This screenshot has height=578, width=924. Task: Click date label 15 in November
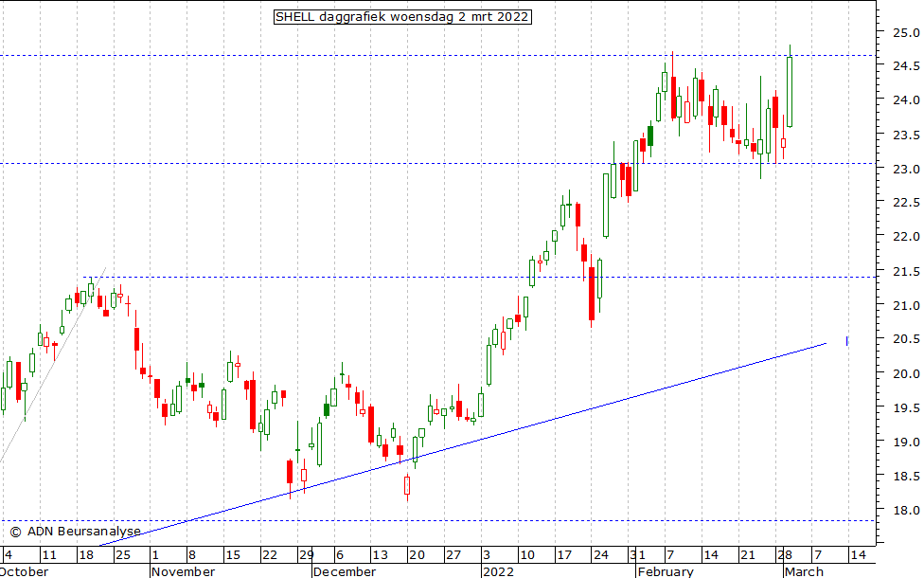tap(233, 555)
